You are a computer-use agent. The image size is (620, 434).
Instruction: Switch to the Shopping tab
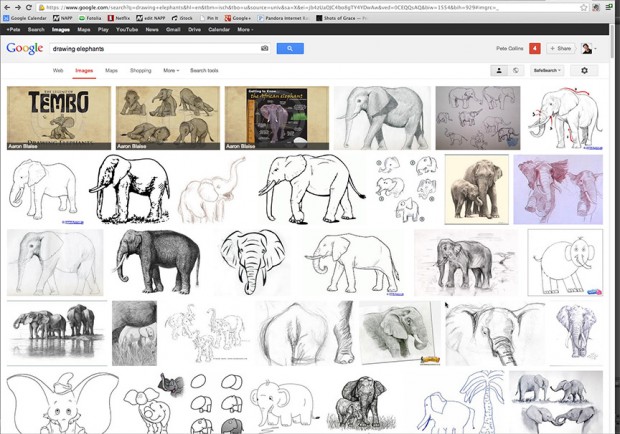click(x=141, y=70)
